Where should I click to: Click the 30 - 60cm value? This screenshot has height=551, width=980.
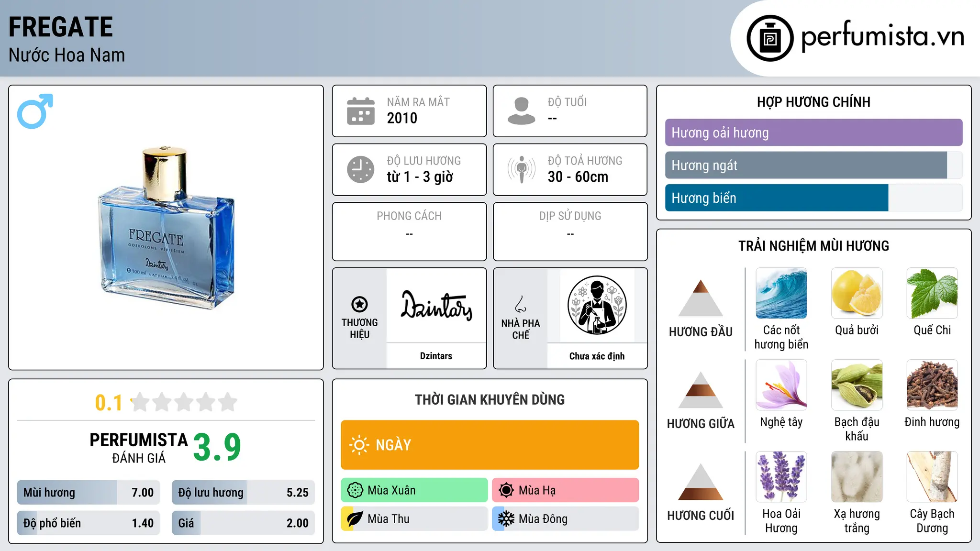578,177
